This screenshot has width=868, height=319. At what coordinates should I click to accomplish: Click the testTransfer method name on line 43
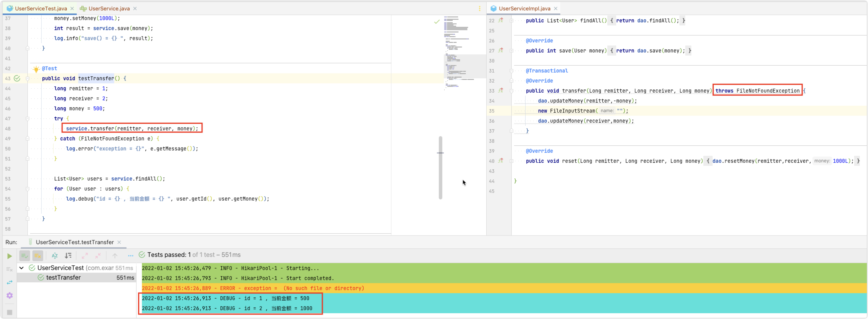96,78
